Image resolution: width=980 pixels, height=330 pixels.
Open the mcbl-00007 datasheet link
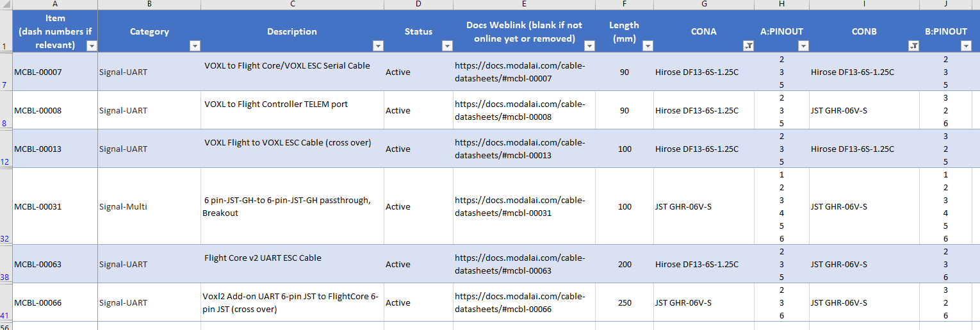520,72
